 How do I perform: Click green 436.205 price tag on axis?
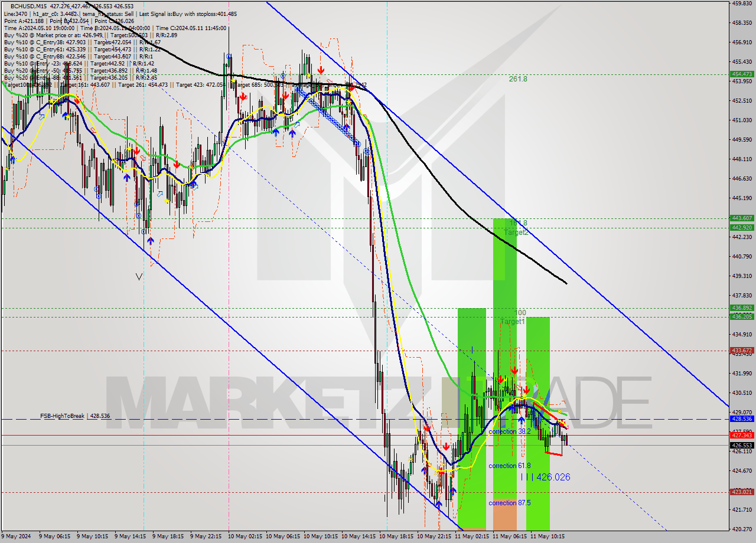coord(742,317)
